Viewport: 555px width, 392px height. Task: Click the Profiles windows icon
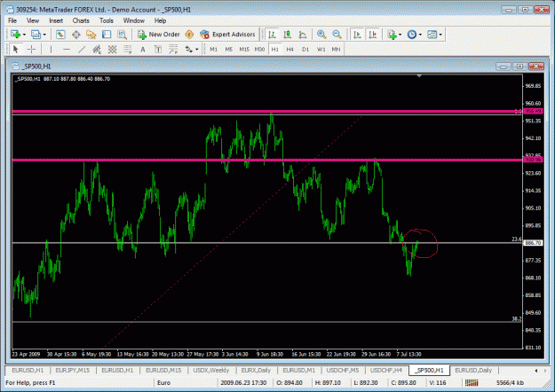click(36, 35)
